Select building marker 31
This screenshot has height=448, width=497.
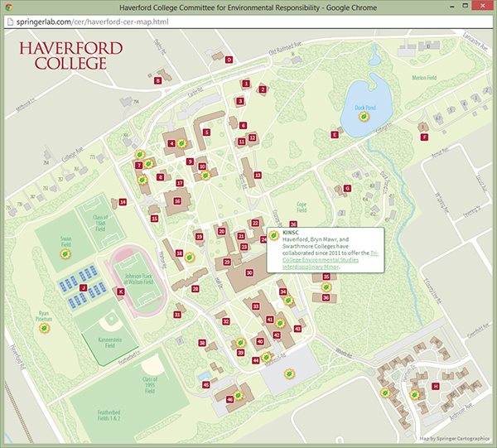[x=177, y=315]
